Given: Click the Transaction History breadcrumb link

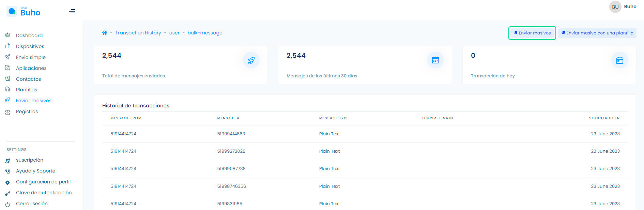Looking at the screenshot, I should pos(138,33).
